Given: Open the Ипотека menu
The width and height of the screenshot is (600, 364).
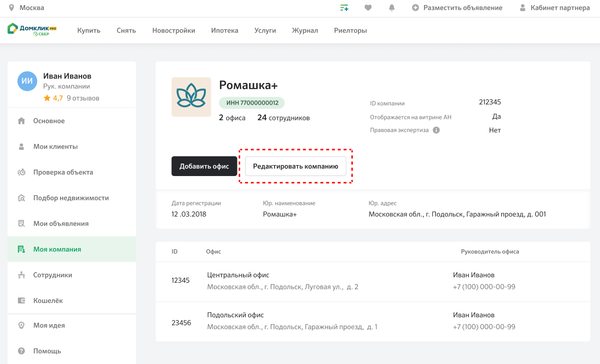Looking at the screenshot, I should point(225,31).
